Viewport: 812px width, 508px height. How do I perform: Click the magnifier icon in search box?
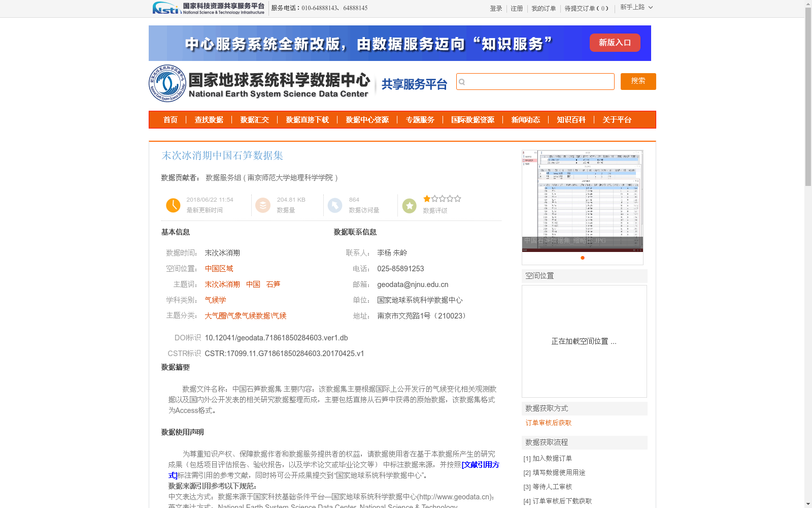[462, 82]
